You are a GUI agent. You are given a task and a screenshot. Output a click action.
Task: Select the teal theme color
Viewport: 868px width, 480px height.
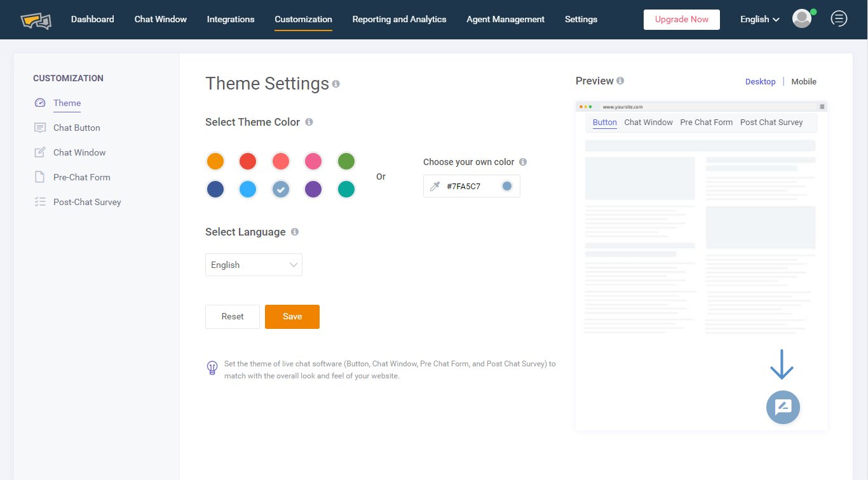point(346,189)
